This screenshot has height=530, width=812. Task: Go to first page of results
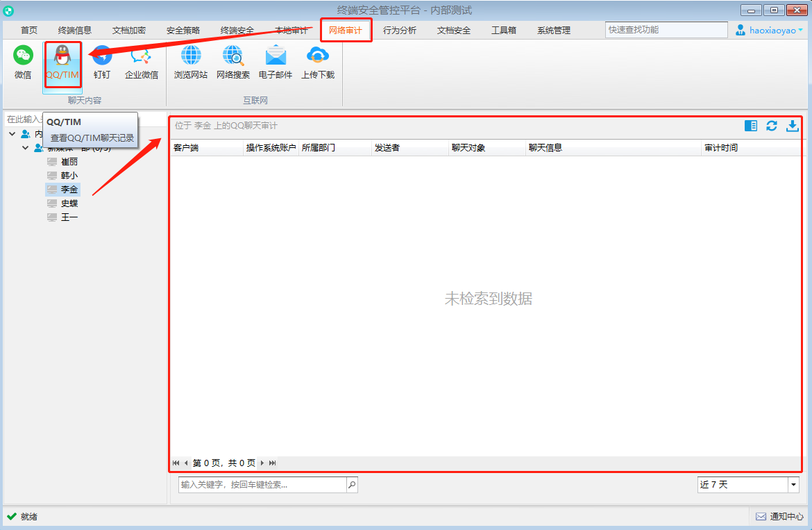[176, 463]
